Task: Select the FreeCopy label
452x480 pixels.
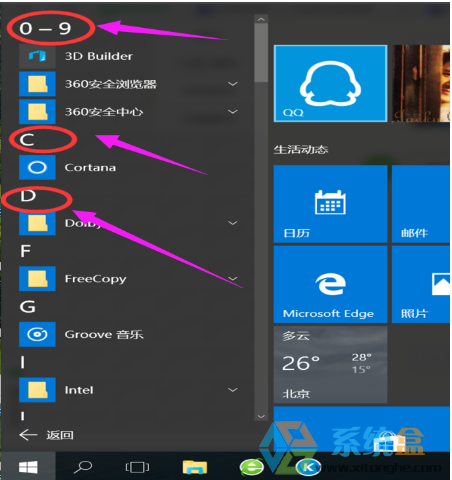Action: click(x=95, y=279)
